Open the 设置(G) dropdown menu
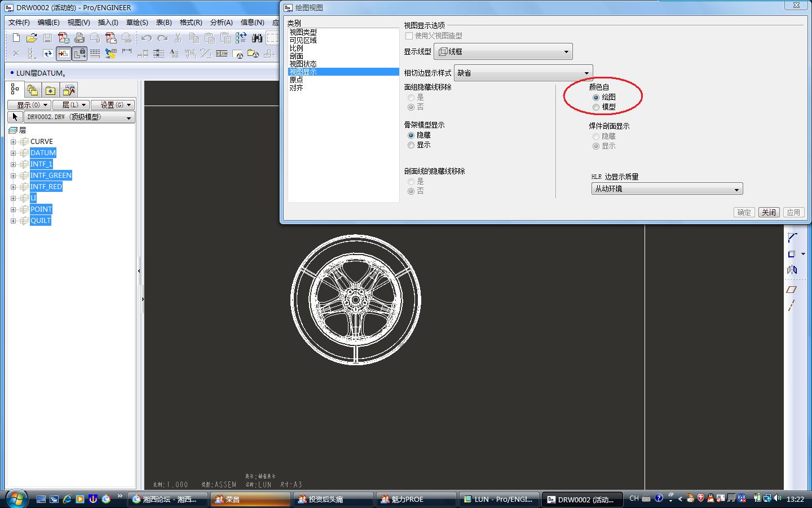The width and height of the screenshot is (812, 508). pos(113,105)
